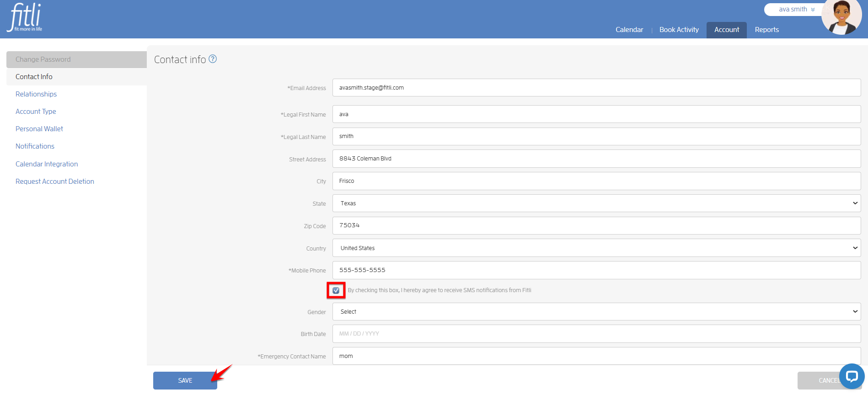Click the Fitli logo
Image resolution: width=868 pixels, height=395 pixels.
click(25, 17)
